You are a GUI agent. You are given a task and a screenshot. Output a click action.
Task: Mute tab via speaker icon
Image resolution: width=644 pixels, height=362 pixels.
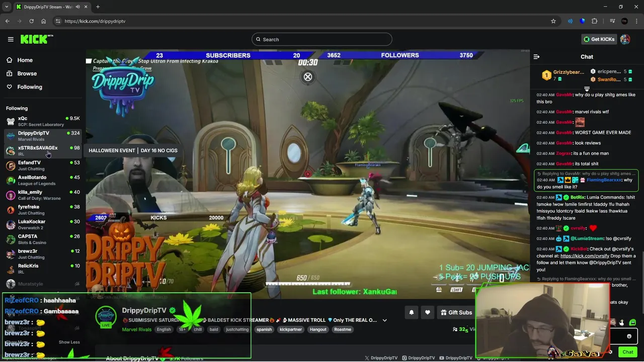pyautogui.click(x=77, y=7)
